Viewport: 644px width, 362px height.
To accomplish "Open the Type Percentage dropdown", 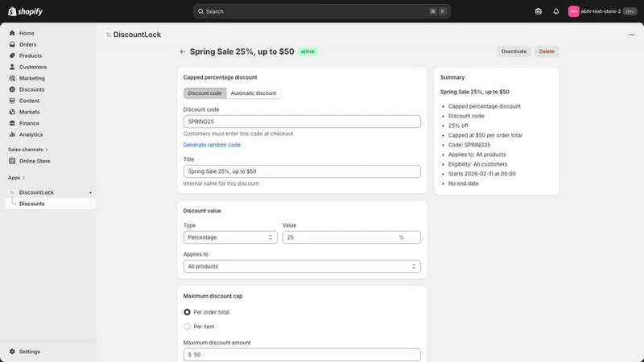I will pyautogui.click(x=230, y=237).
